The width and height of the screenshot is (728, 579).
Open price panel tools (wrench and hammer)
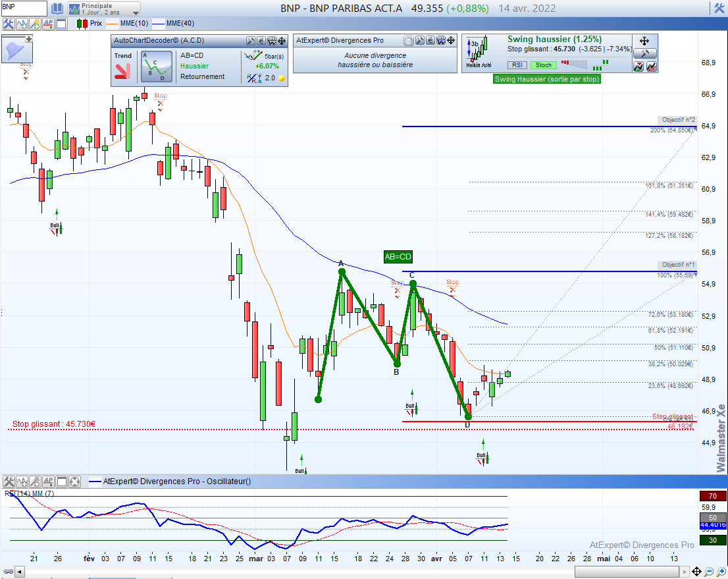pos(9,24)
